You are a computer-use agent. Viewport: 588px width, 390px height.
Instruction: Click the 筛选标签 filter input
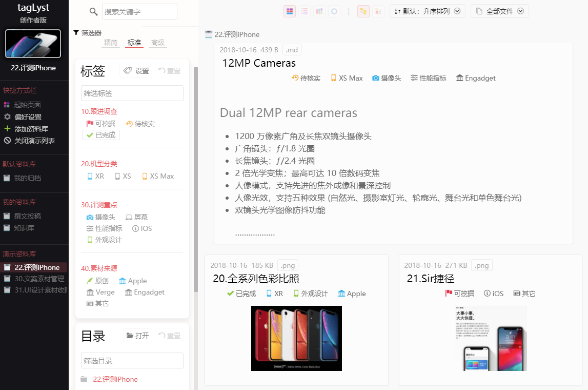[x=132, y=93]
